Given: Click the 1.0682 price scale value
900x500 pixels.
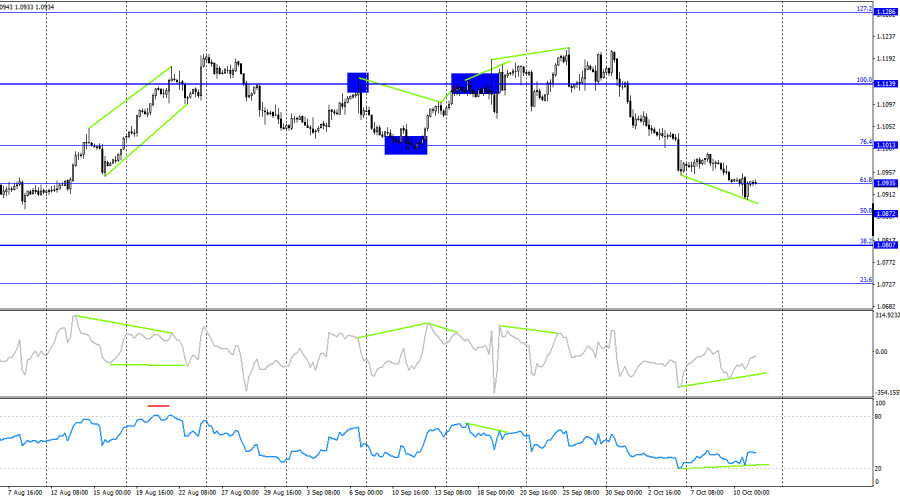Looking at the screenshot, I should (886, 307).
